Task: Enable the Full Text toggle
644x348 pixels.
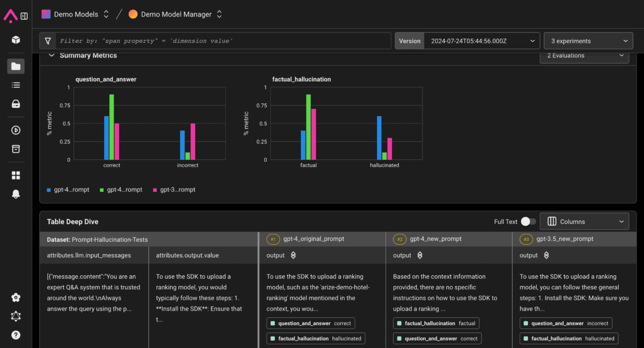Action: tap(528, 221)
